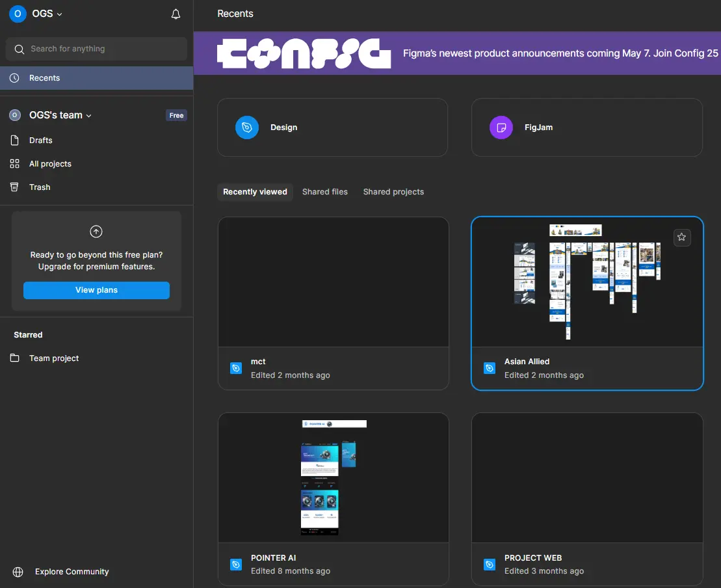
Task: Open the mct file thumbnail
Action: 334,282
